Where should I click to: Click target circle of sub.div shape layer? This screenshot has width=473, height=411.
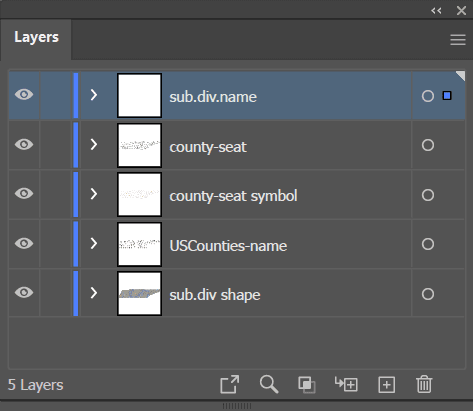428,294
